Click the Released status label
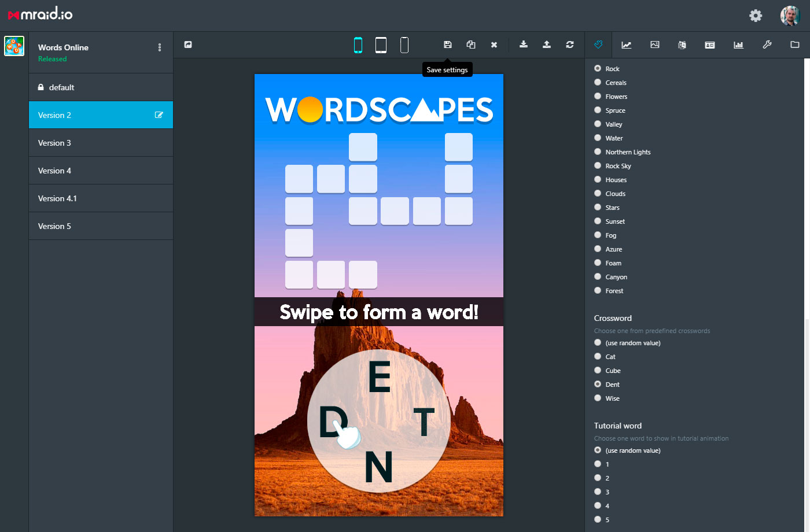This screenshot has height=532, width=810. 52,59
